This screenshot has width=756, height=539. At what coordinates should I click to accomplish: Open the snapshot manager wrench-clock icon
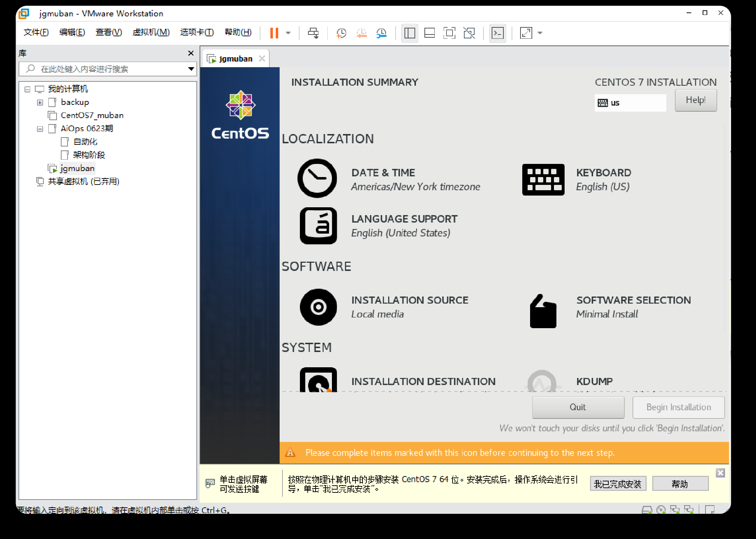(381, 33)
